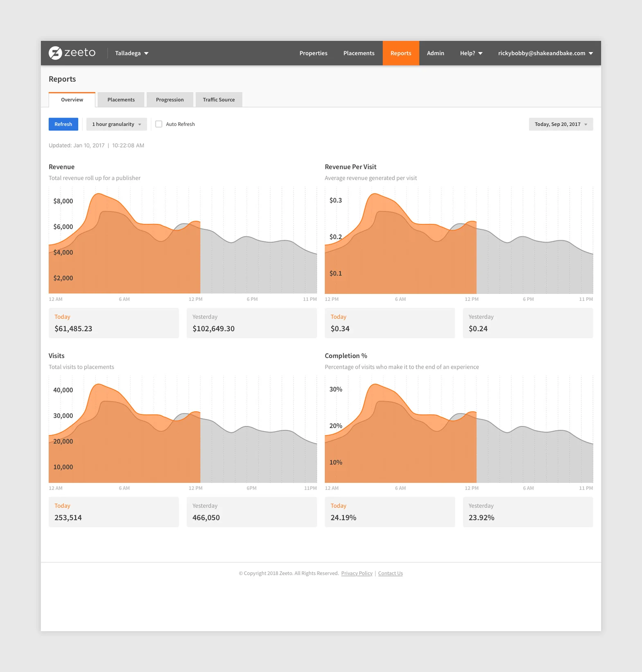The image size is (642, 672).
Task: Select Revenue Per Visit Today $0.34 card
Action: 390,323
